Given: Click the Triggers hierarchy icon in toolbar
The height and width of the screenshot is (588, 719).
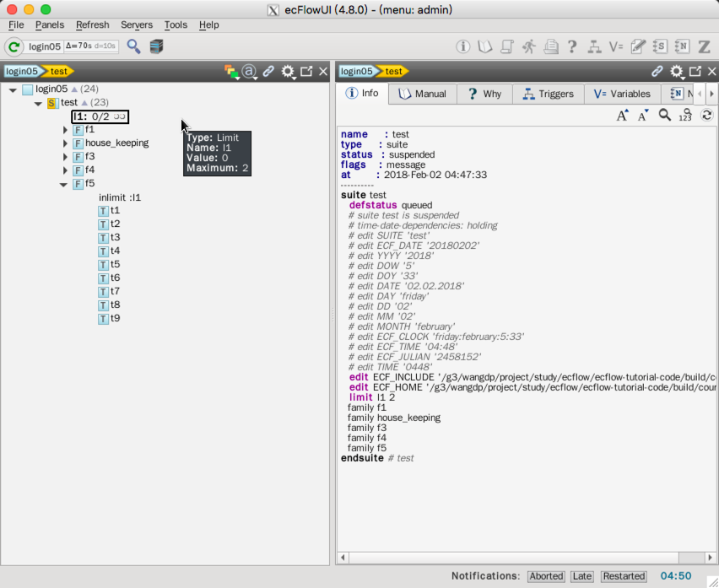Looking at the screenshot, I should 594,46.
